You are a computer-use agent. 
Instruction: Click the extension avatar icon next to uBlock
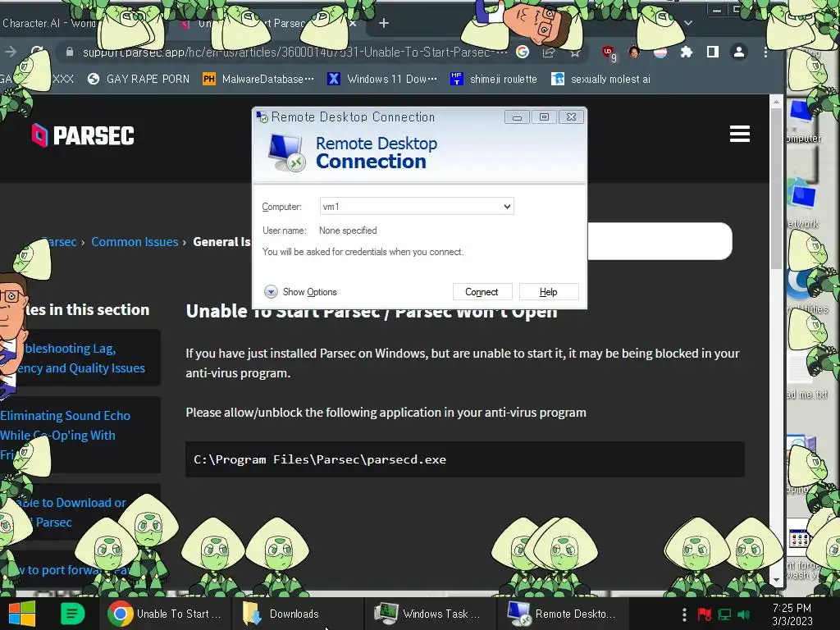tap(634, 52)
